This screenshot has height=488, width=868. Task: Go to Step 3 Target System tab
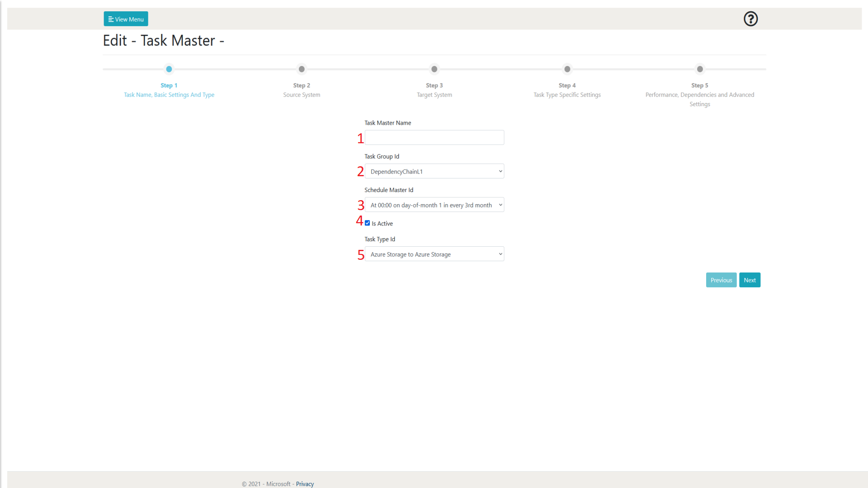(x=434, y=90)
